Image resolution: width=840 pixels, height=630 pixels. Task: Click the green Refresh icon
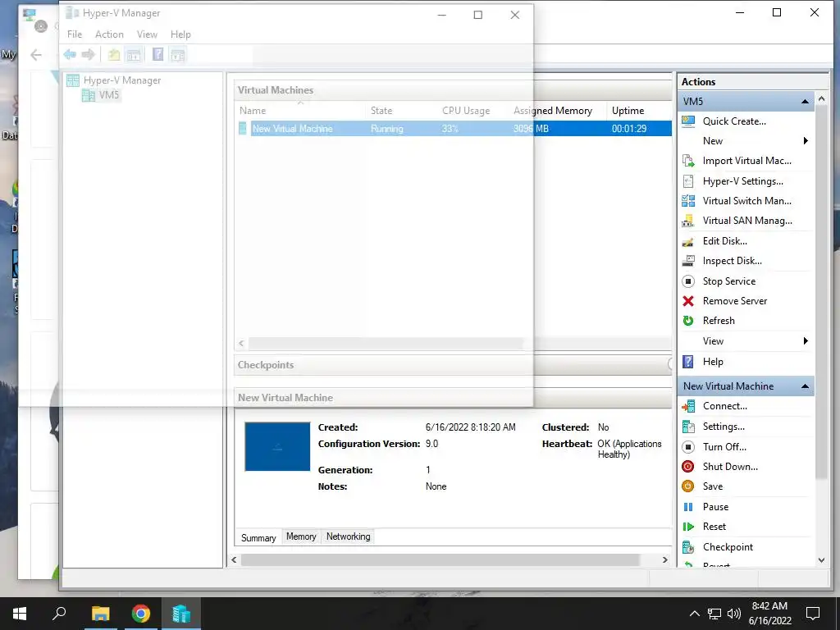point(688,321)
